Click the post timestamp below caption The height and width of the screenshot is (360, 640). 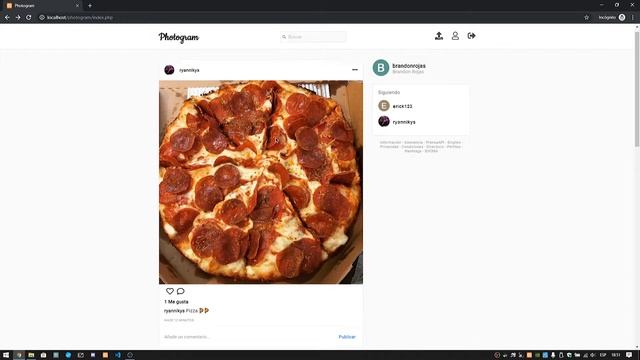pyautogui.click(x=179, y=320)
